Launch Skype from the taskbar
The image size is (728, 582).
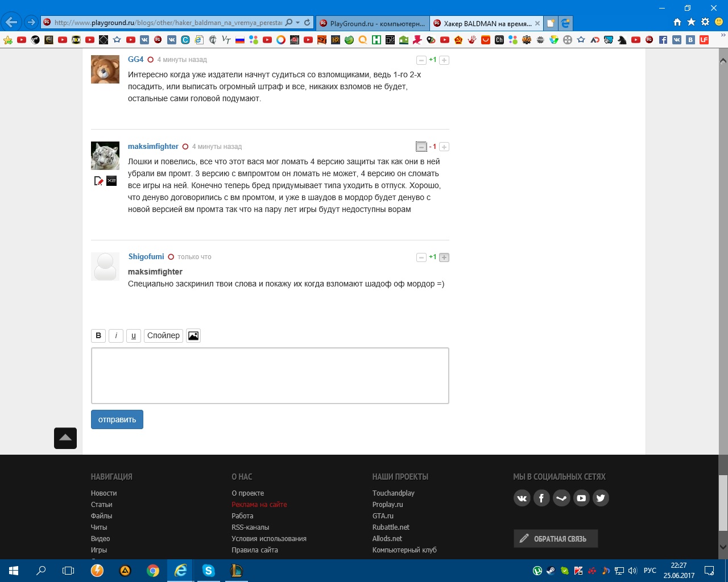tap(208, 571)
